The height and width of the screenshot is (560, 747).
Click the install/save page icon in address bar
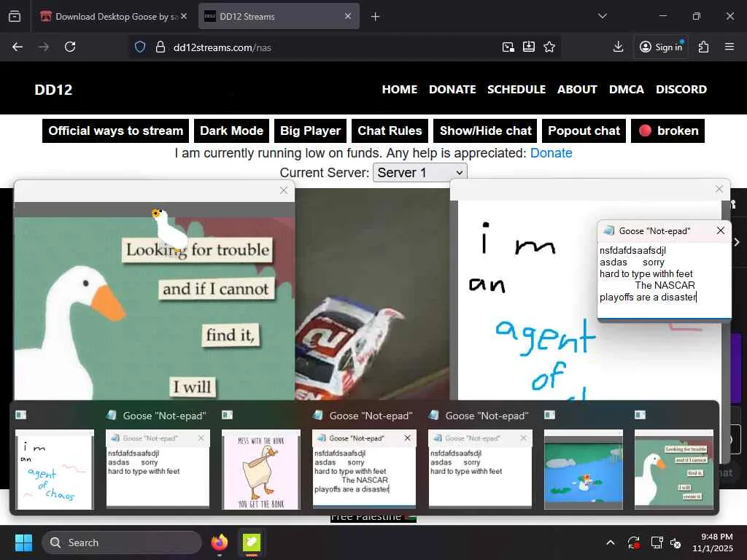point(529,47)
